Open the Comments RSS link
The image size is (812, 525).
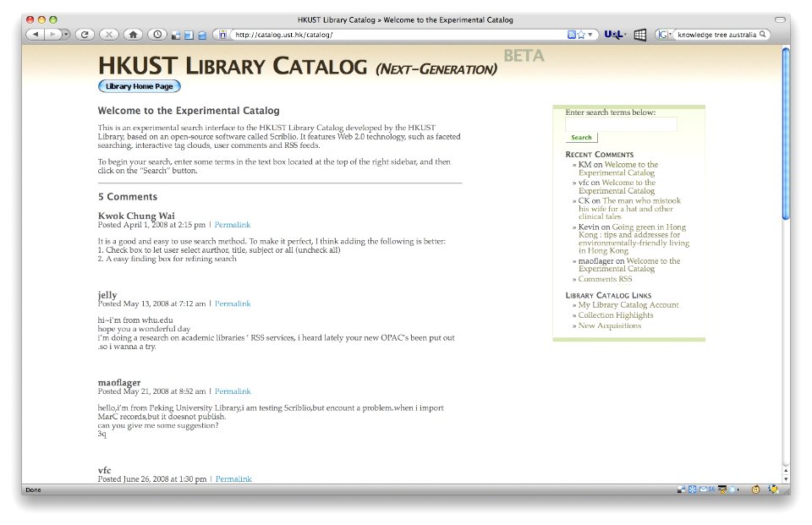(606, 279)
